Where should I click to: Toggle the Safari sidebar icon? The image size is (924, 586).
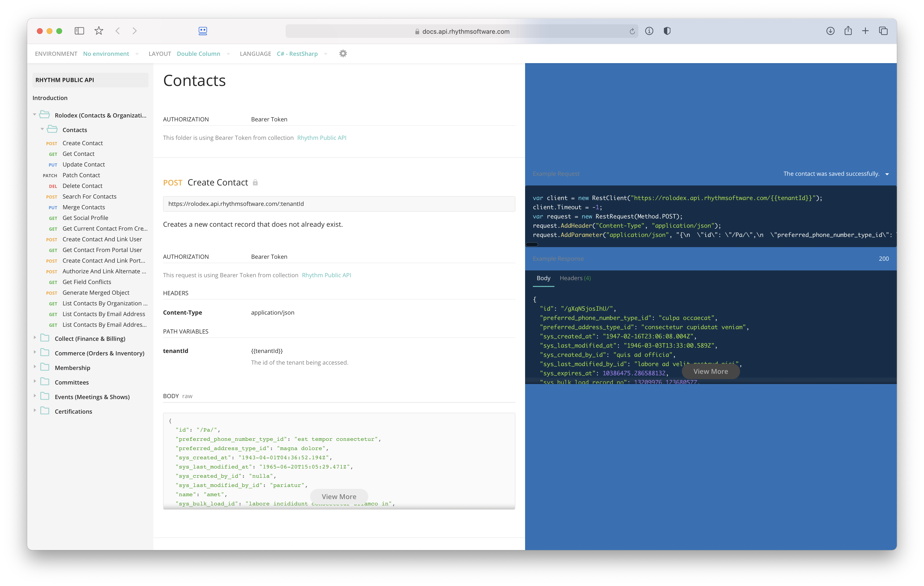79,31
